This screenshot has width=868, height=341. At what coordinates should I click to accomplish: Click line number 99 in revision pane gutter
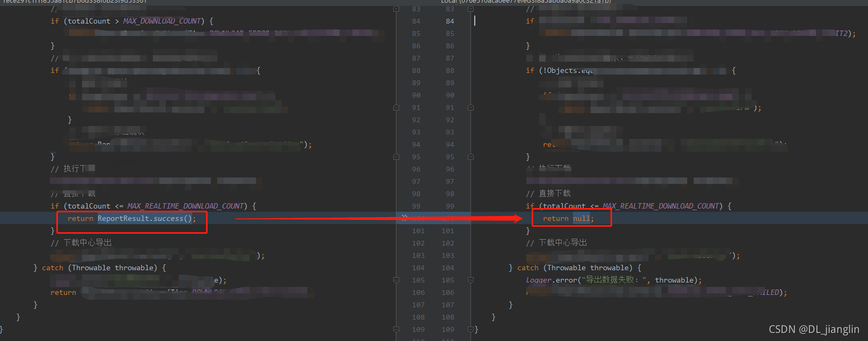coord(416,206)
